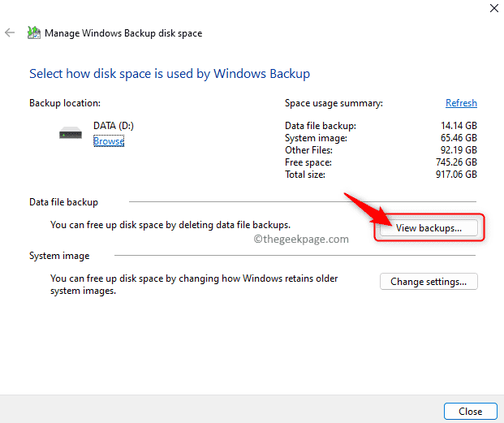Click 'Manage Windows Backup disk space' title text
This screenshot has height=423, width=504.
pyautogui.click(x=123, y=33)
